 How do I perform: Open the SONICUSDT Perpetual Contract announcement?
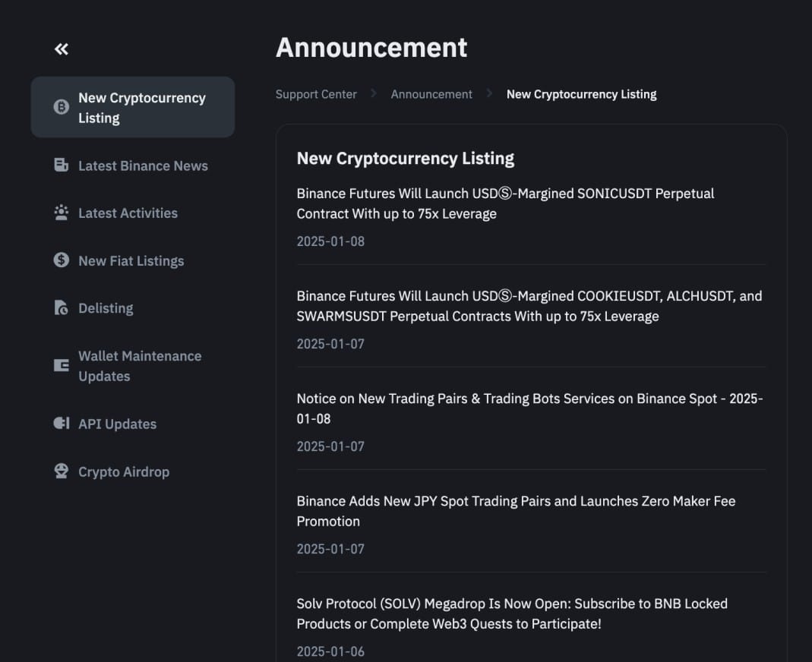coord(505,203)
